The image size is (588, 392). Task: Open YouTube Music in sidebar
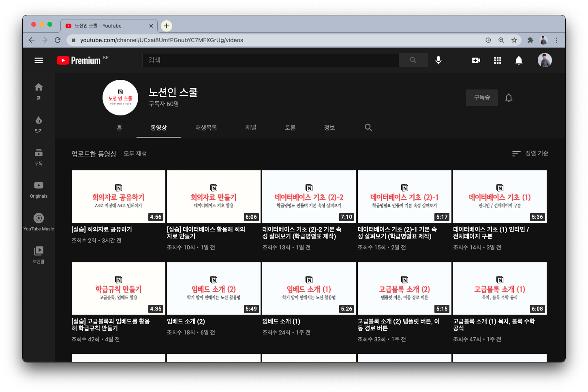[x=38, y=222]
